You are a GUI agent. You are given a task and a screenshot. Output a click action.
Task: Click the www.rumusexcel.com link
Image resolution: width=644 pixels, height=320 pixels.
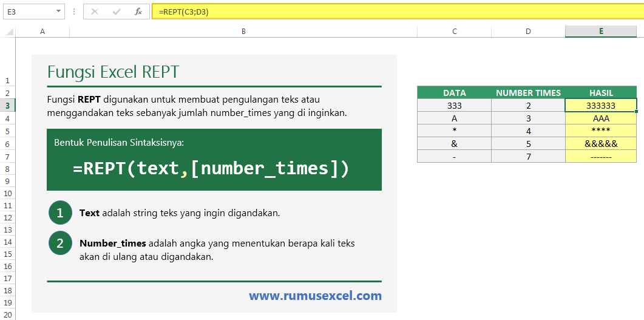315,295
